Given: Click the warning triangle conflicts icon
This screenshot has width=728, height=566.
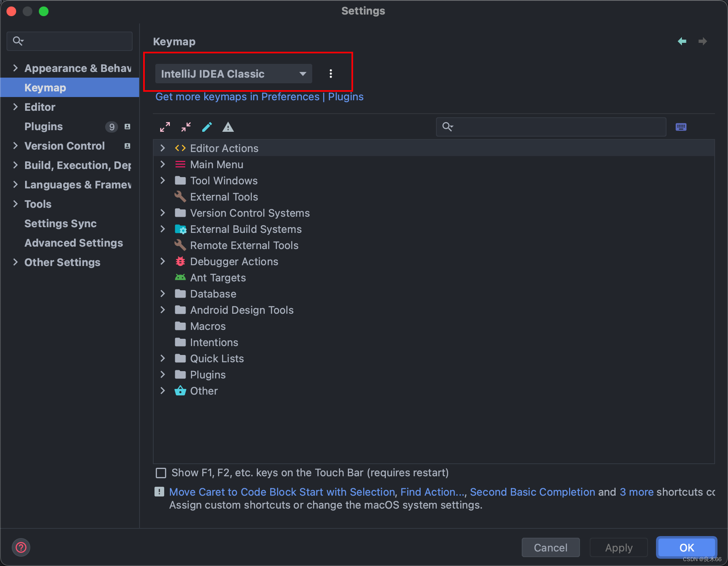Looking at the screenshot, I should coord(228,127).
